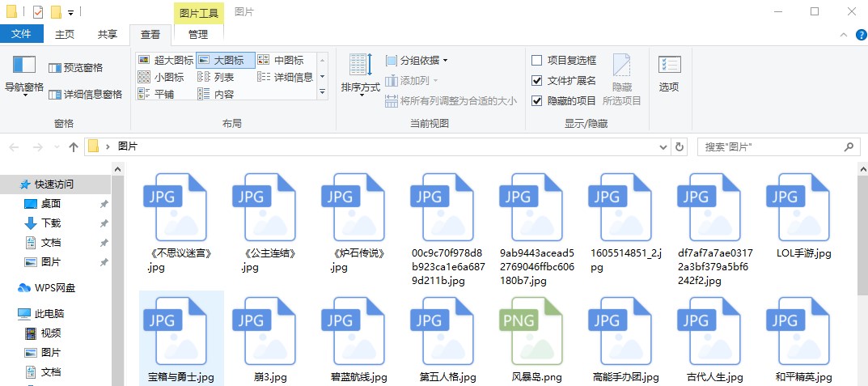Image resolution: width=868 pixels, height=386 pixels.
Task: Toggle the Details pane (详细信息窗格)
Action: click(85, 94)
